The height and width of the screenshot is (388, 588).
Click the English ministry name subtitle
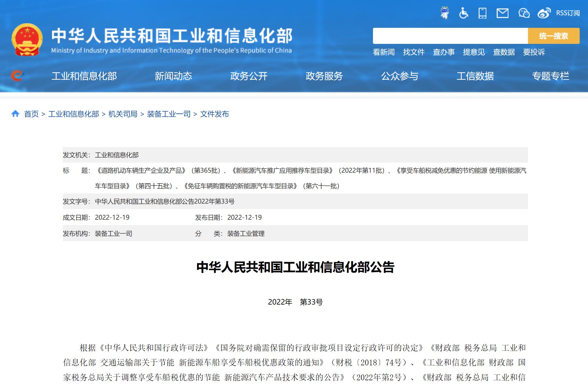(x=171, y=50)
